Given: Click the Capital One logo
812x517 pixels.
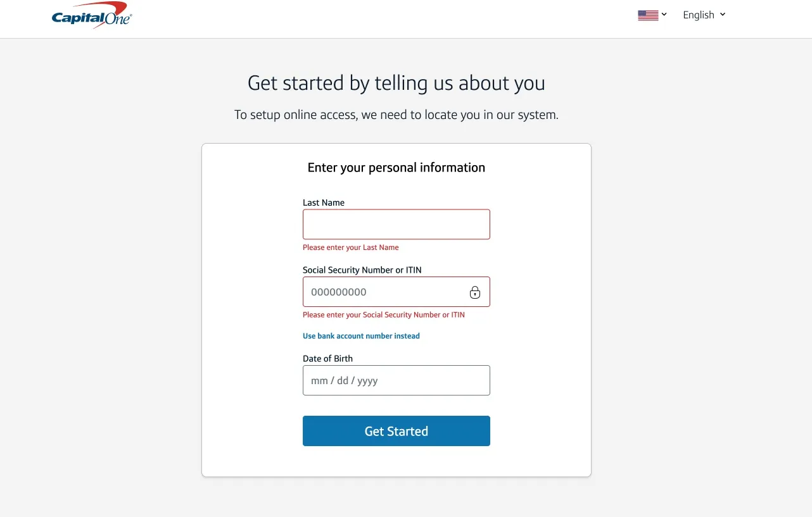Looking at the screenshot, I should 92,16.
